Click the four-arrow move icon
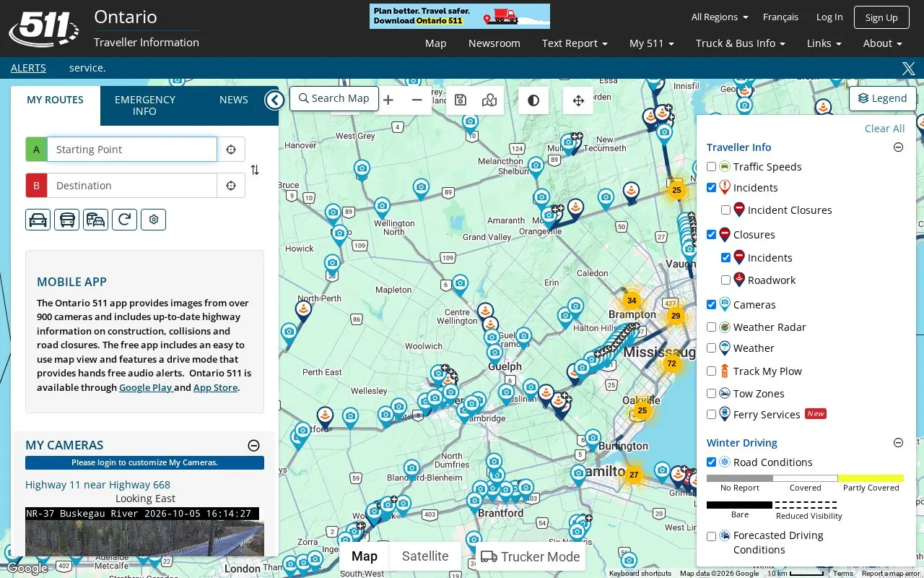The image size is (924, 578). click(x=578, y=100)
